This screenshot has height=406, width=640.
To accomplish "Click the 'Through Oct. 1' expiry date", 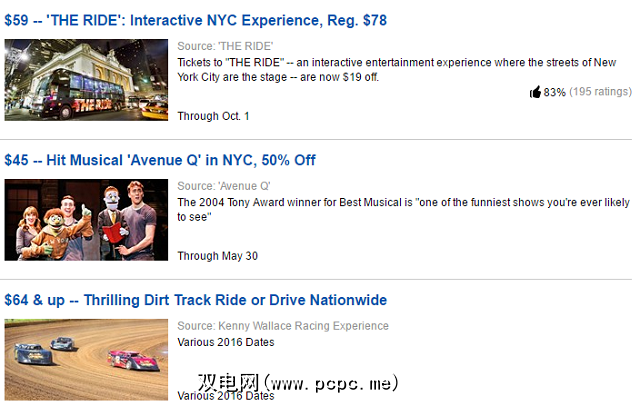I will coord(214,116).
